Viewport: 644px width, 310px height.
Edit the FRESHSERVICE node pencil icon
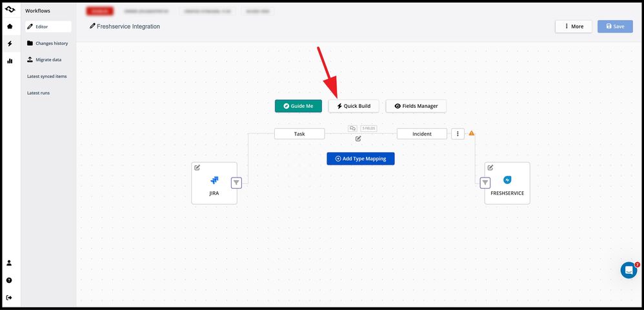(x=490, y=167)
